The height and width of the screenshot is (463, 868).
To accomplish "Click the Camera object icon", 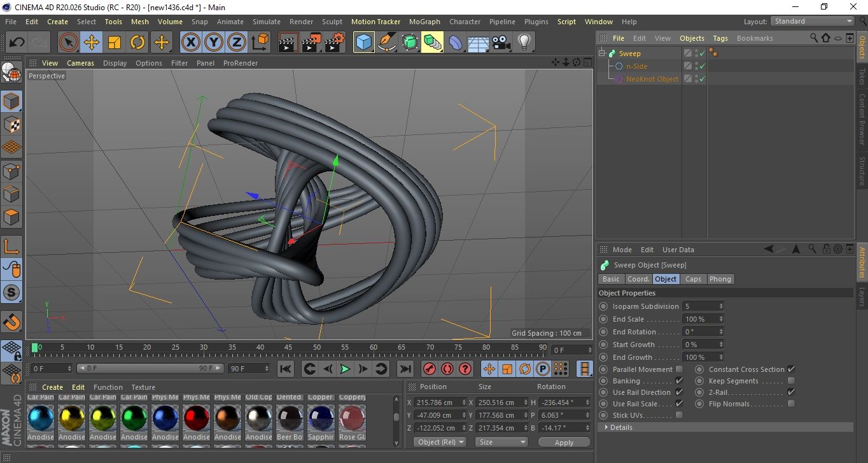I will click(x=501, y=43).
